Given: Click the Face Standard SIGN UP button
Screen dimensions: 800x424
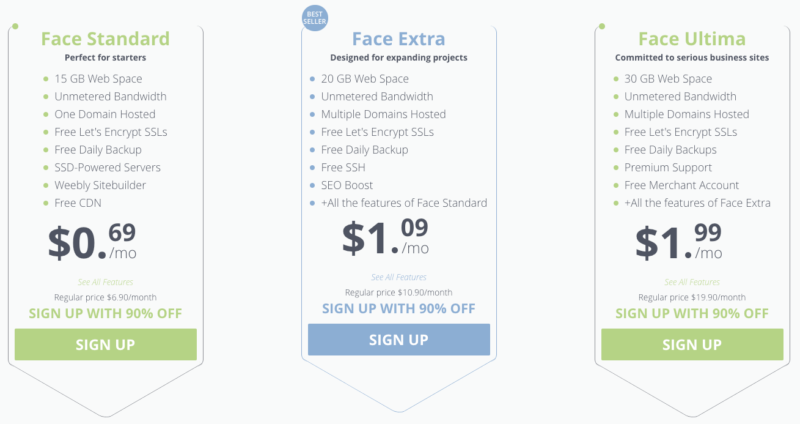Looking at the screenshot, I should (x=106, y=344).
